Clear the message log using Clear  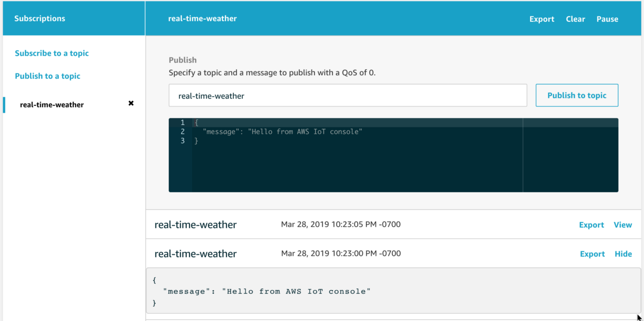(x=575, y=19)
